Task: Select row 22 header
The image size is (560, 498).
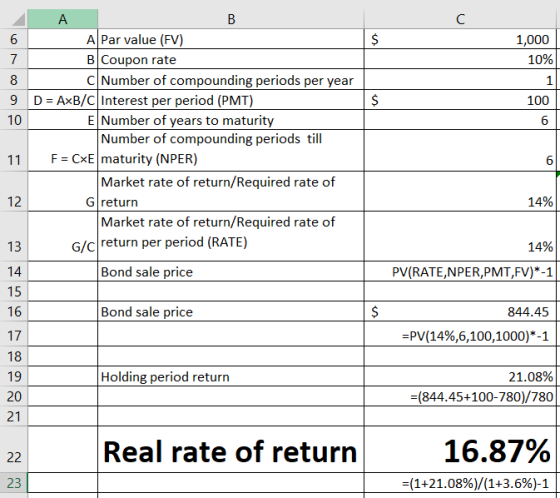Action: pos(14,449)
